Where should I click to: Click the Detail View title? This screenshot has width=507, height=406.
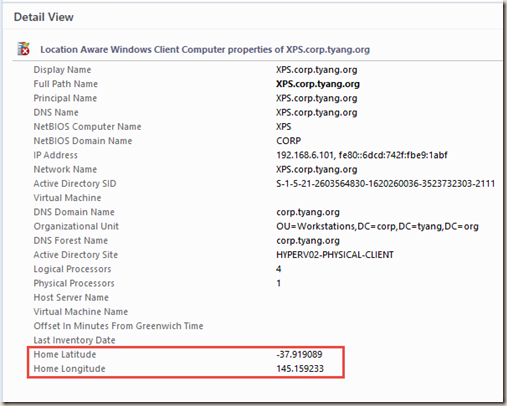click(x=44, y=17)
